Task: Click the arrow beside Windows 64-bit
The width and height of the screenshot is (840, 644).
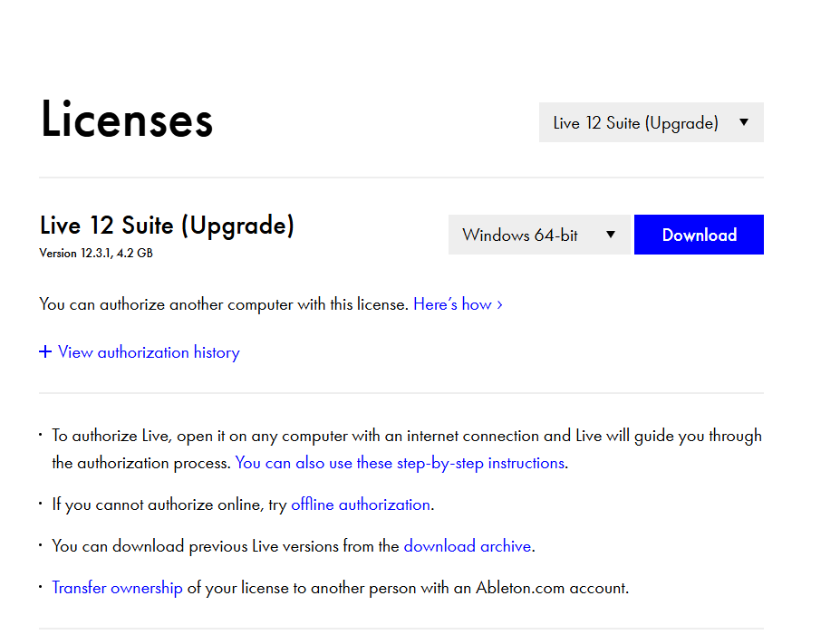Action: pyautogui.click(x=611, y=235)
